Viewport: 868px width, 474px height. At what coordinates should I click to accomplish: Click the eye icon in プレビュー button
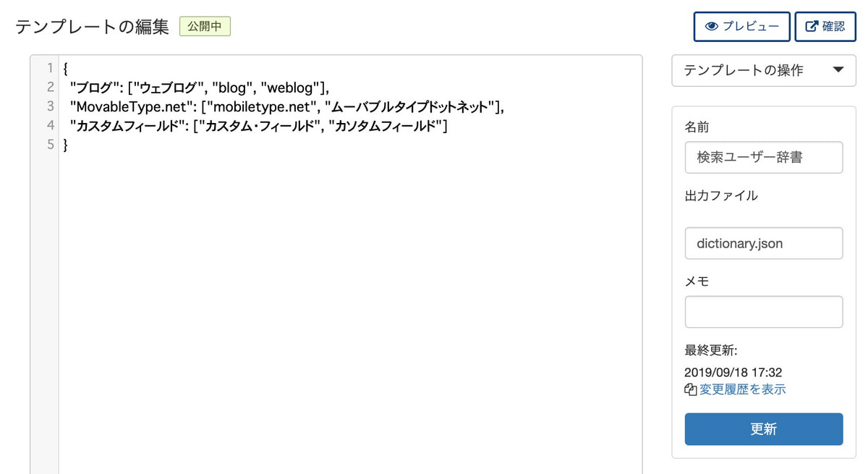point(711,26)
